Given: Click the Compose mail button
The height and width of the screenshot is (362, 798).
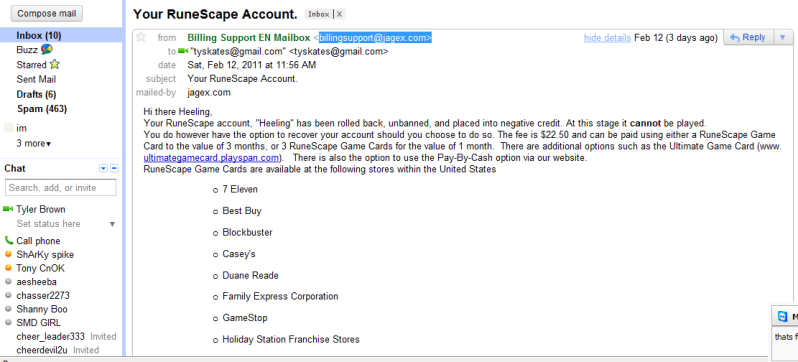Looking at the screenshot, I should tap(47, 13).
